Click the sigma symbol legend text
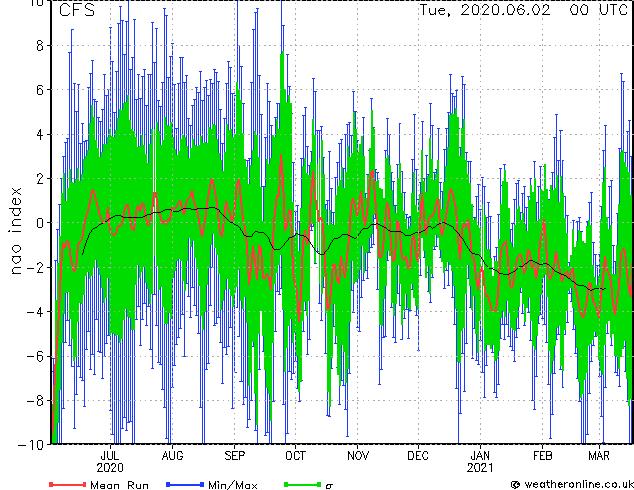 pyautogui.click(x=329, y=486)
